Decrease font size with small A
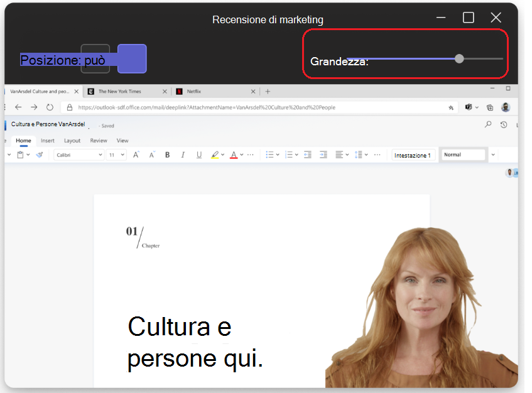 tap(152, 154)
